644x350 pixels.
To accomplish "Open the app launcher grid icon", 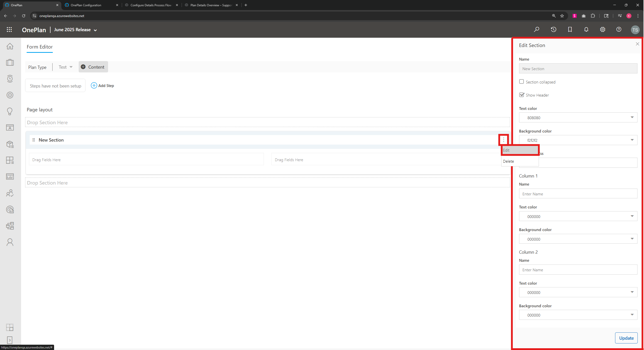I will [x=9, y=30].
